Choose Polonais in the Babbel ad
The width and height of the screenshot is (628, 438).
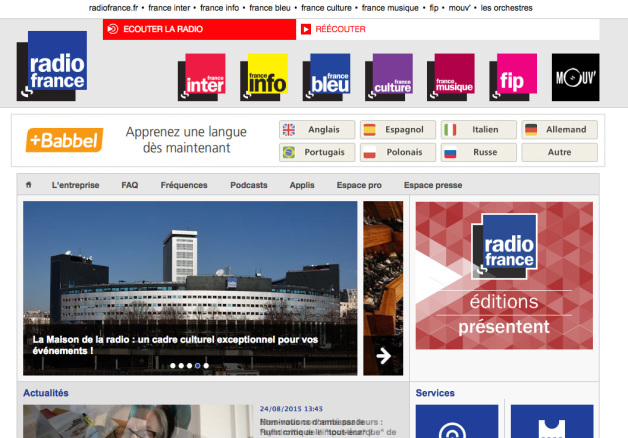[x=398, y=152]
